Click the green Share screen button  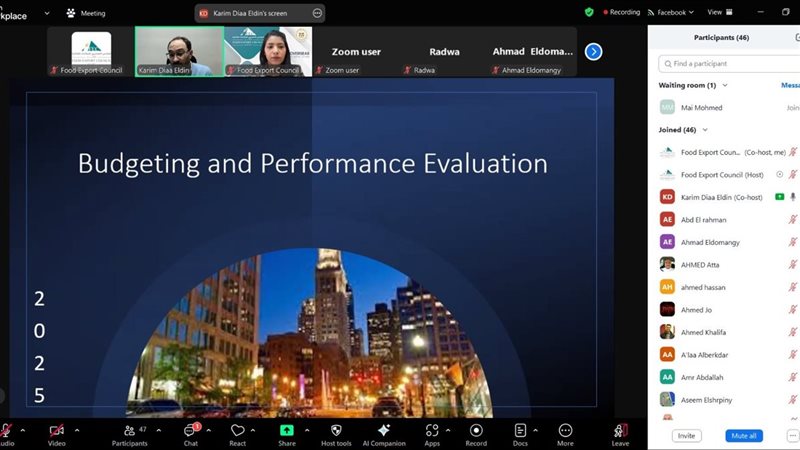(287, 435)
